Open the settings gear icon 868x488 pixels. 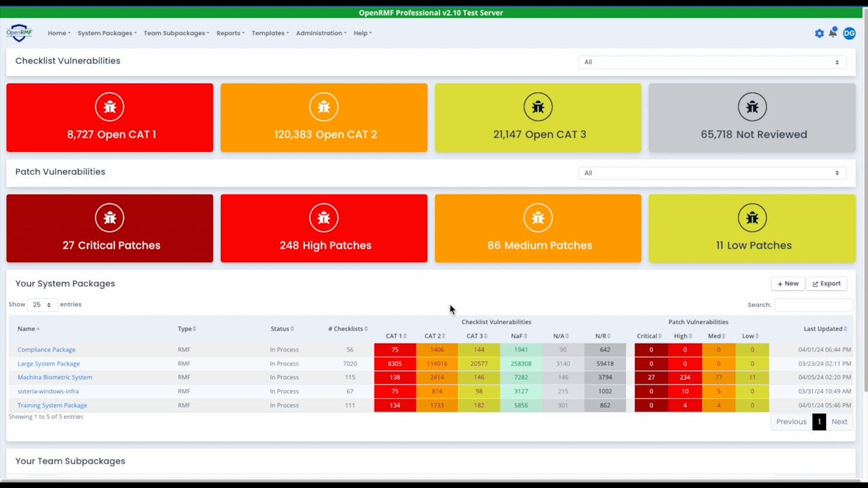pyautogui.click(x=819, y=33)
